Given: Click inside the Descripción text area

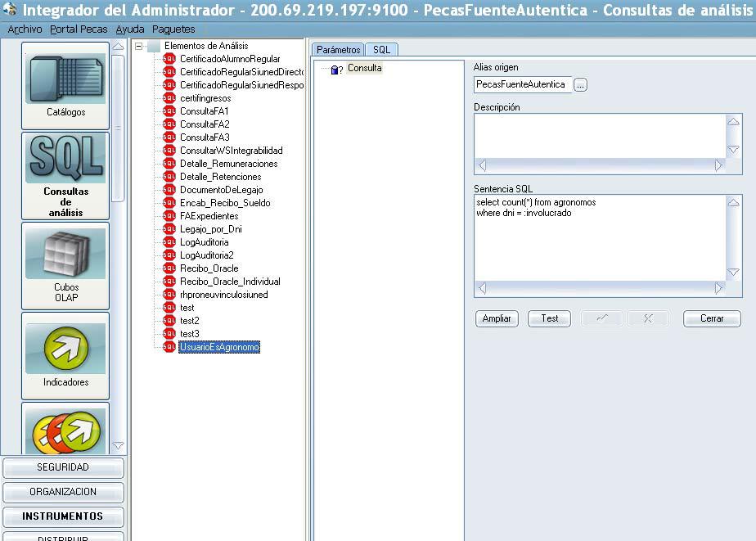Looking at the screenshot, I should (x=599, y=135).
